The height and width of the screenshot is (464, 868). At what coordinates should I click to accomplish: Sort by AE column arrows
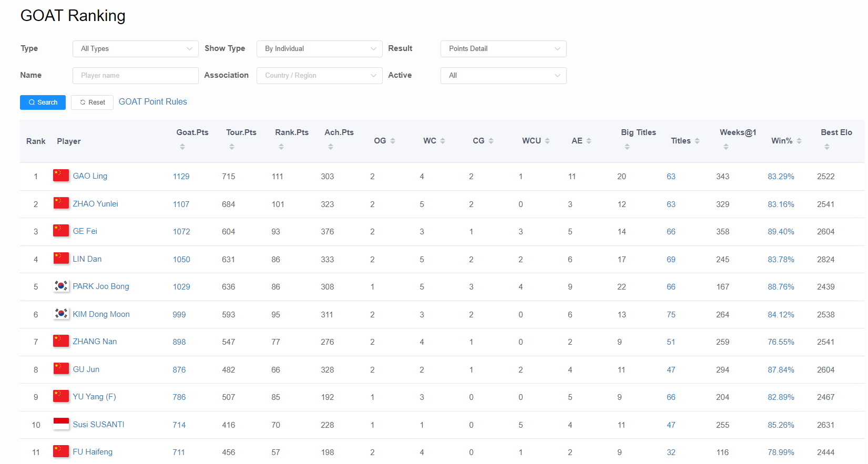point(589,141)
